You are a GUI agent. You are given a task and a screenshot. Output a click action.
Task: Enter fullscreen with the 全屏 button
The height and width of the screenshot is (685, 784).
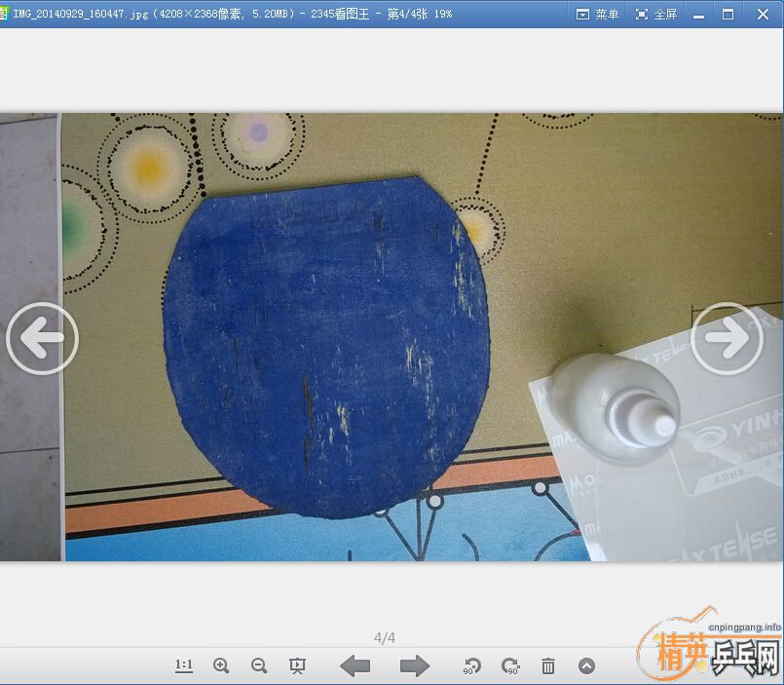coord(656,15)
